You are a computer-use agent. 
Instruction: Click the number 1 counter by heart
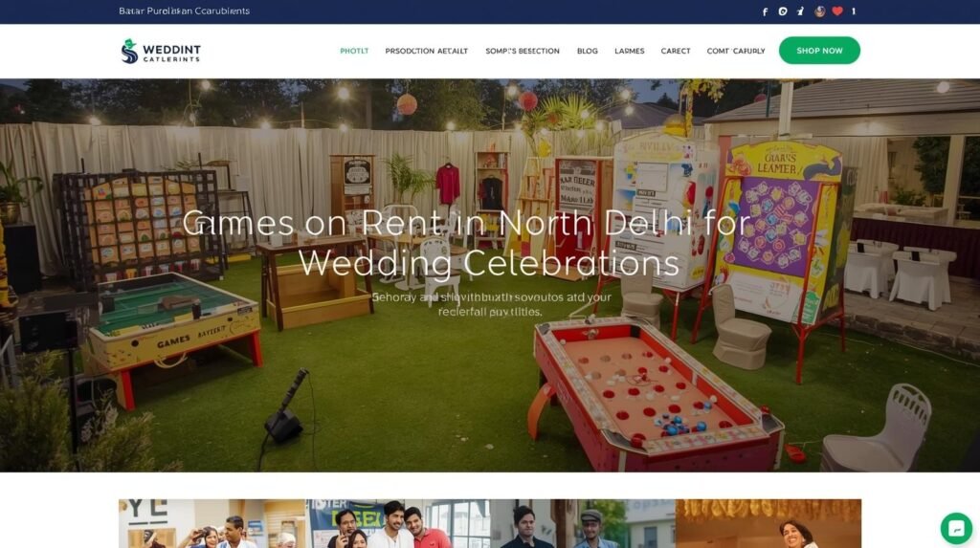(854, 11)
